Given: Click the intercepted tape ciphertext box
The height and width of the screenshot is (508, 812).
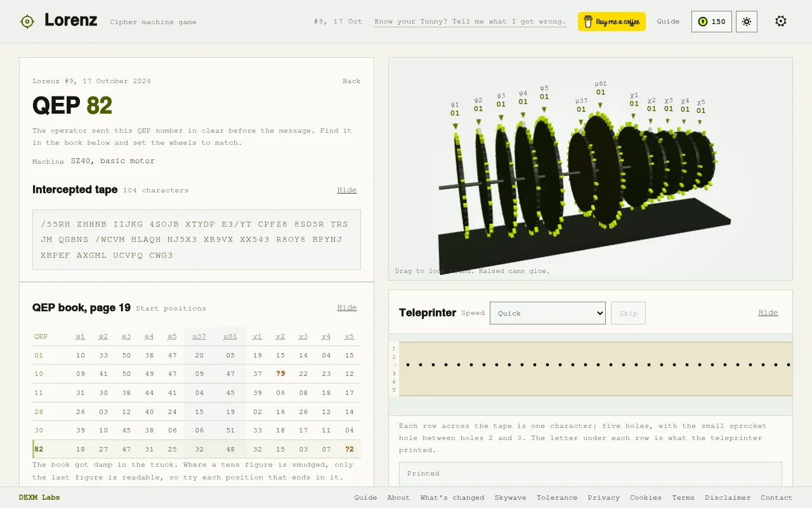Looking at the screenshot, I should 197,239.
